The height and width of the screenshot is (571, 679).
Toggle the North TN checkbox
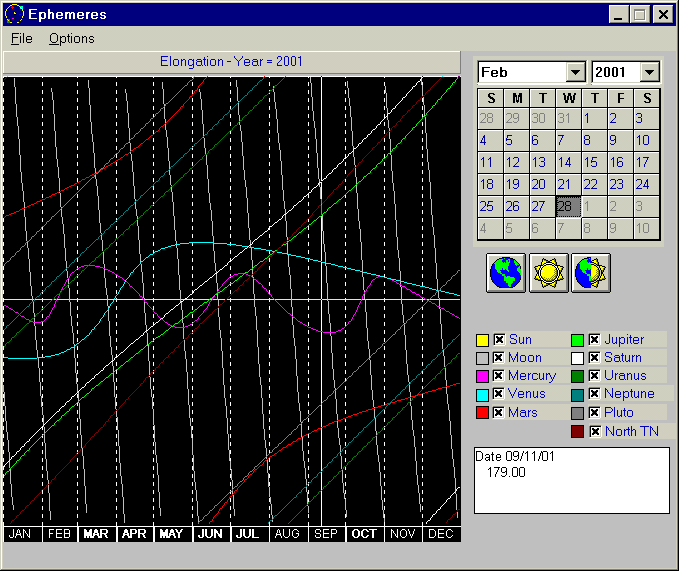coord(595,432)
